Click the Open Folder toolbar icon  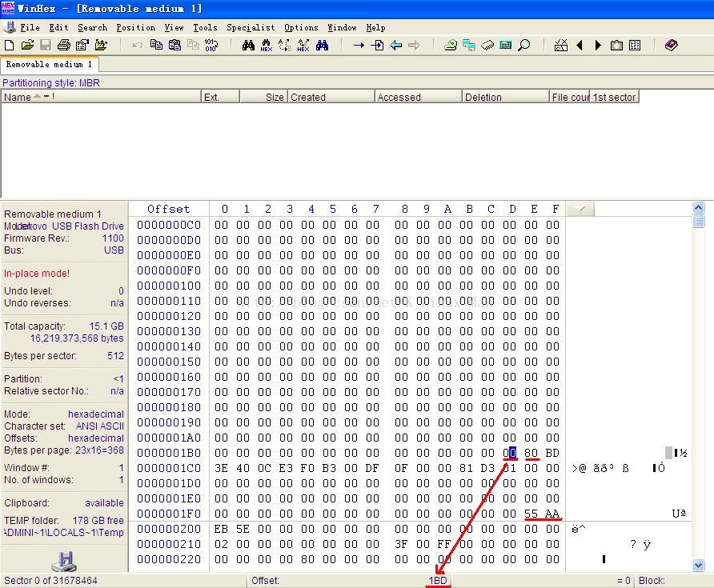coord(101,45)
